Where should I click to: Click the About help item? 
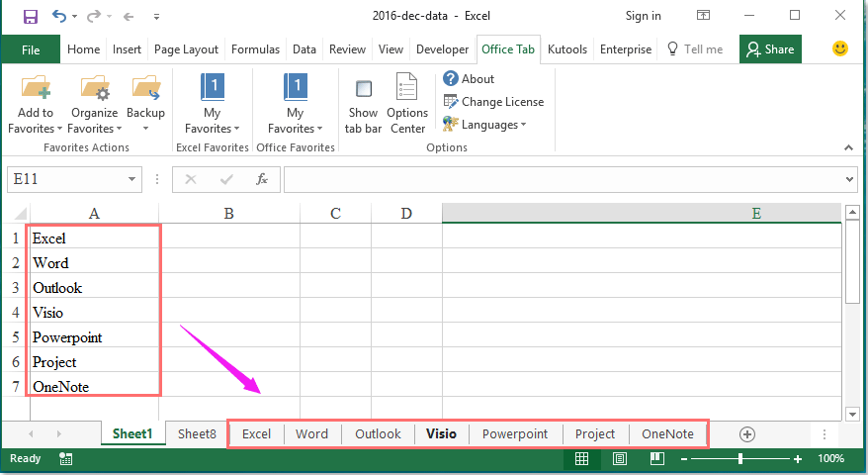click(469, 79)
